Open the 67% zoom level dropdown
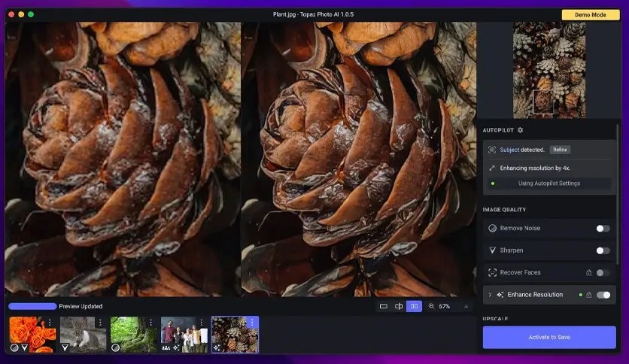Screen dimensions: 629x364 coord(444,306)
